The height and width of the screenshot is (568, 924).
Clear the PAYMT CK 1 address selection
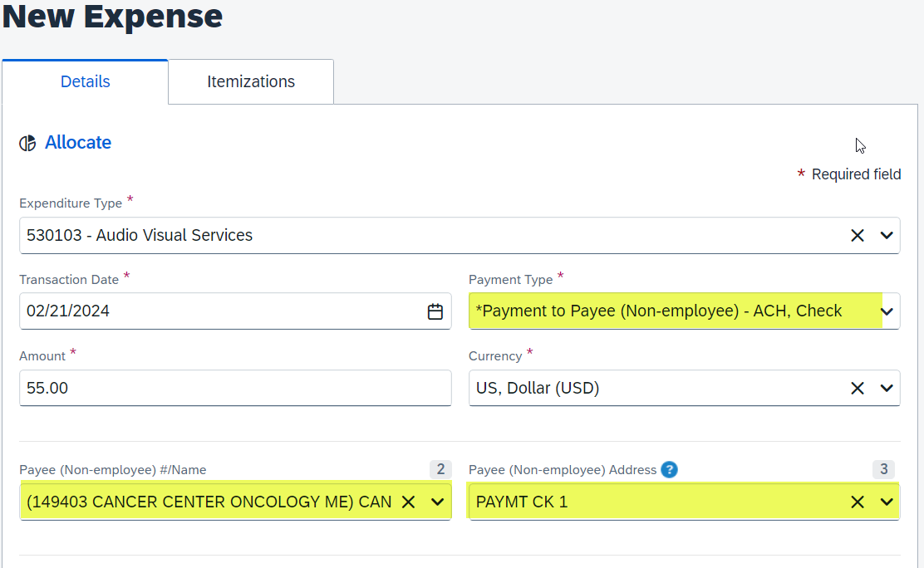[x=858, y=502]
